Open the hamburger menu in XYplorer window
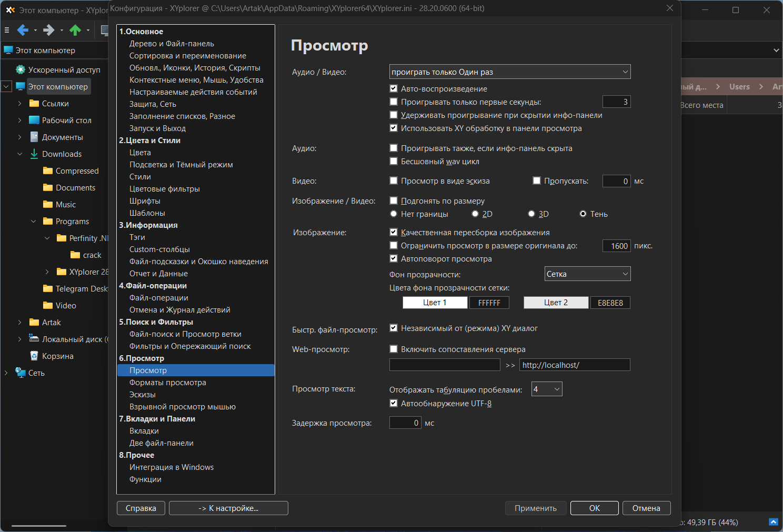The width and height of the screenshot is (783, 532). [7, 30]
